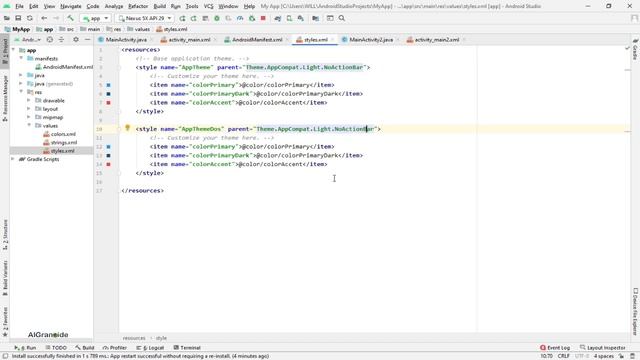Click the Select Opened File target icon
640x360 pixels.
click(50, 40)
